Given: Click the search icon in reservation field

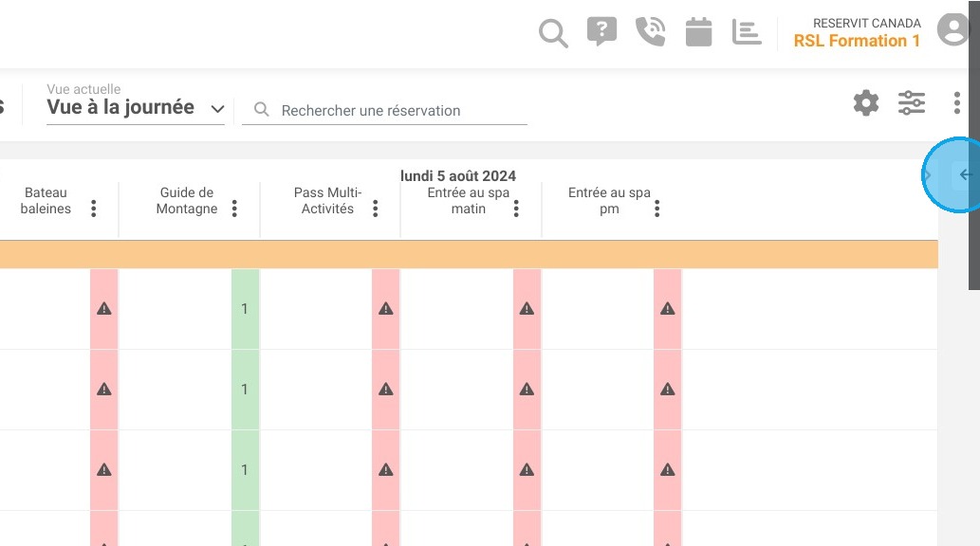Looking at the screenshot, I should tap(261, 110).
